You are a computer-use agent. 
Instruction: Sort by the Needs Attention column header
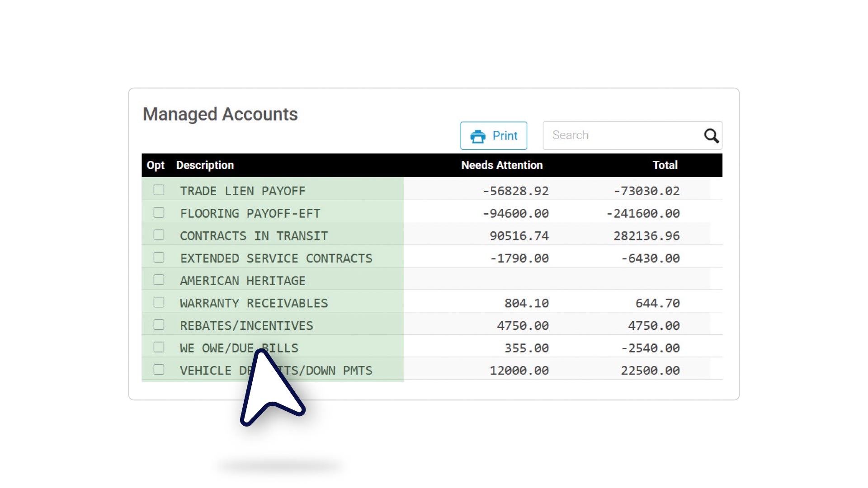tap(501, 165)
